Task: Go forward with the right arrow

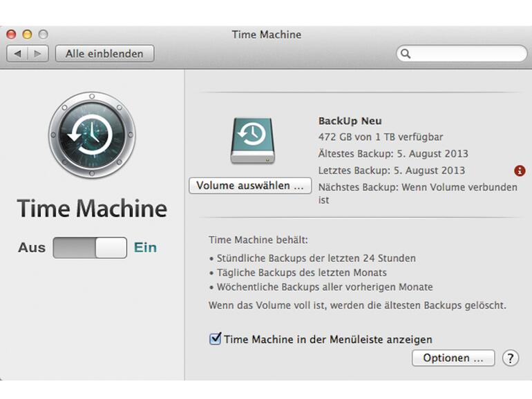Action: coord(38,54)
